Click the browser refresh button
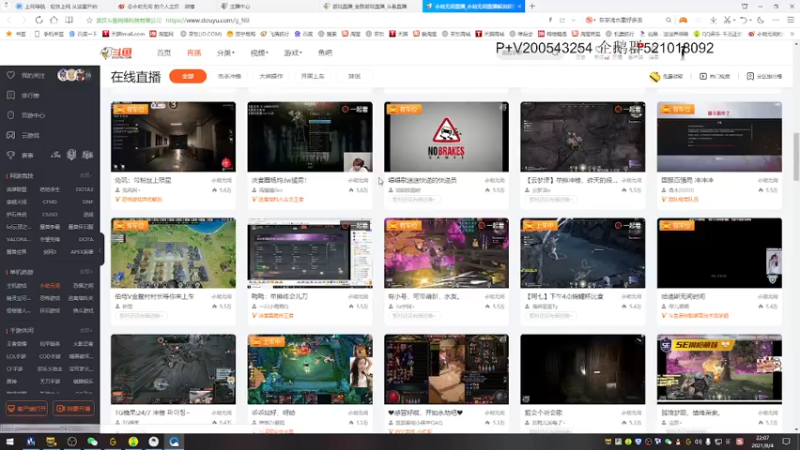Viewport: 800px width, 450px height. pyautogui.click(x=39, y=20)
